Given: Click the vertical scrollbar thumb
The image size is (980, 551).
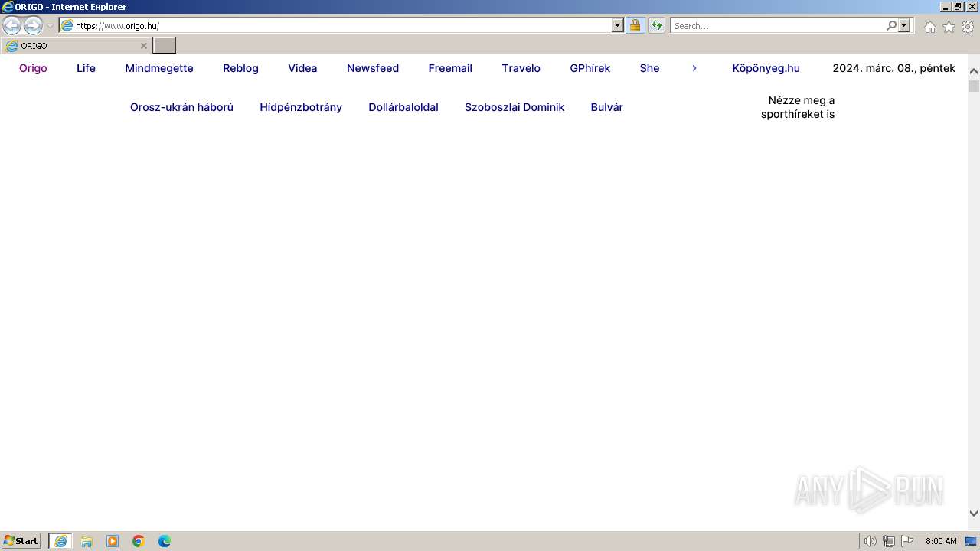Looking at the screenshot, I should 974,86.
